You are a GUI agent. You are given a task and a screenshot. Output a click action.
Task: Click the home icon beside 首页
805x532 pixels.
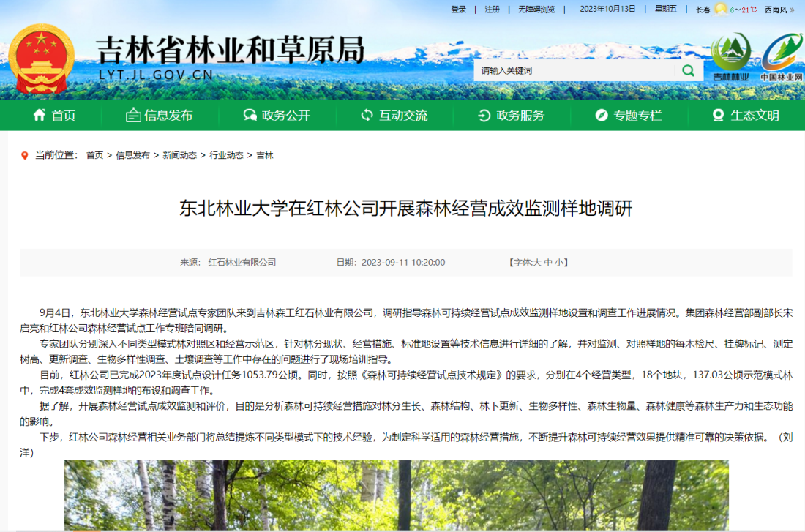[x=40, y=115]
